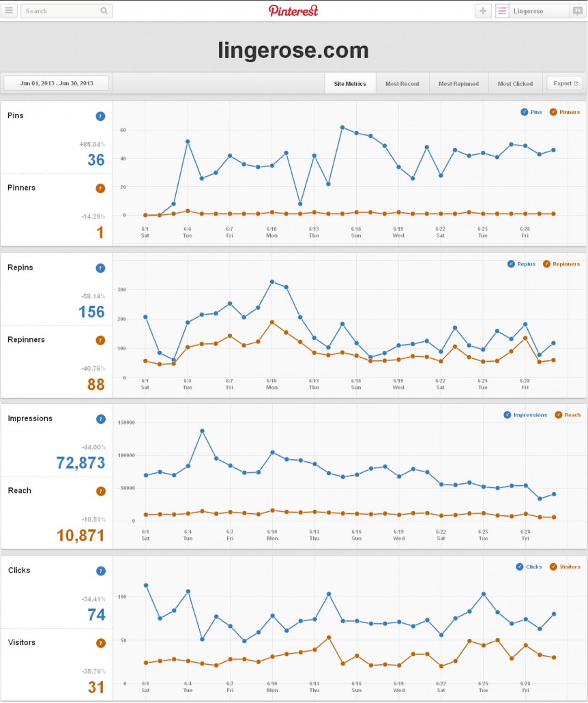Screen dimensions: 588x703
Task: Click the Impressions value 72,873
Action: [80, 463]
